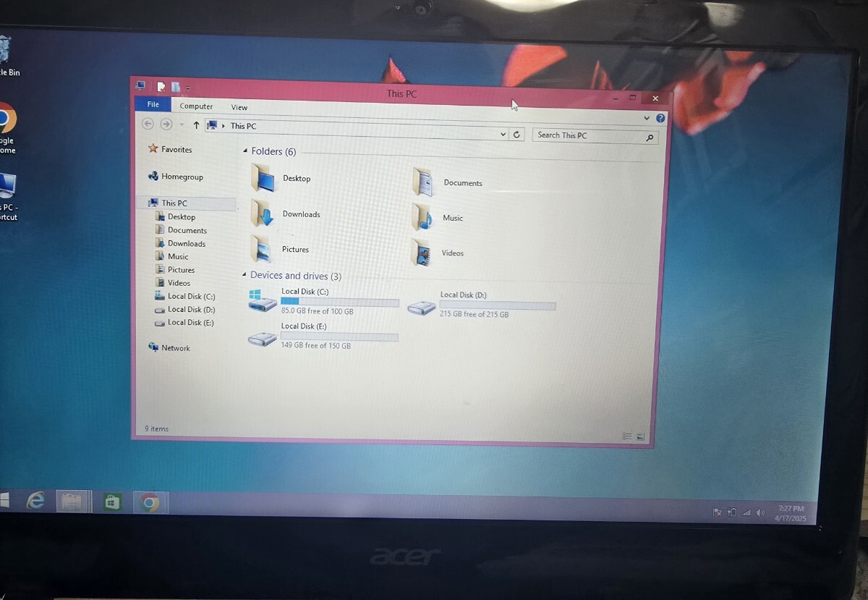Select Homegroup in the navigation pane
Viewport: 868px width, 600px height.
point(182,176)
